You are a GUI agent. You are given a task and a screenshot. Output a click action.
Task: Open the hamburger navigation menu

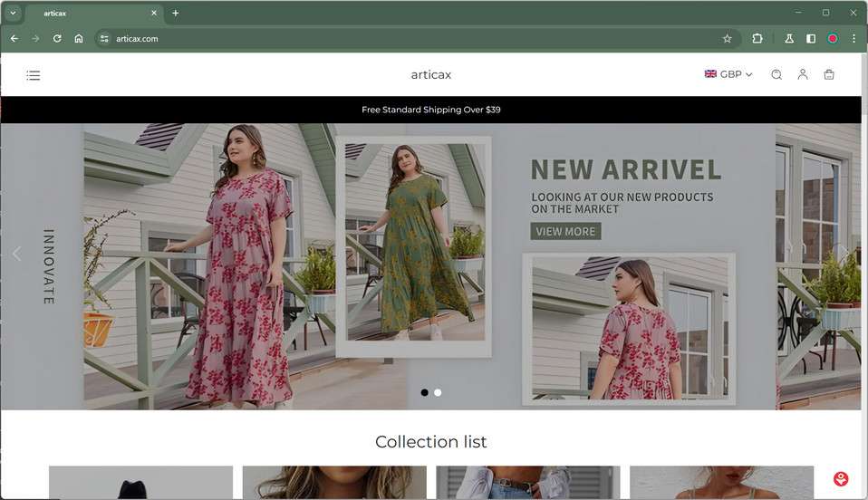(x=34, y=75)
